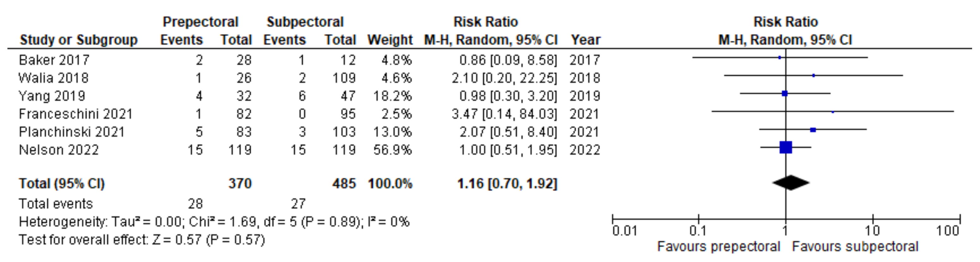Select the Franceschini 2021 study label
This screenshot has height=262, width=980.
[76, 114]
